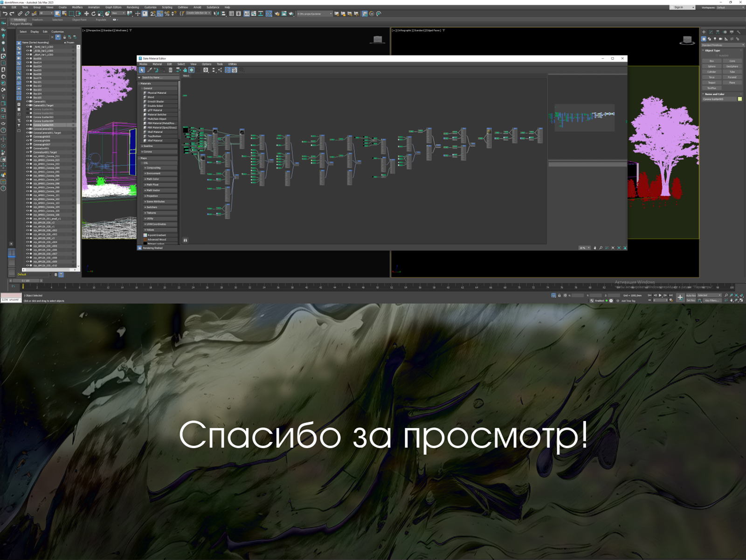Switch to the Modify panel wrench-free icon
This screenshot has height=560, width=746.
[x=711, y=32]
